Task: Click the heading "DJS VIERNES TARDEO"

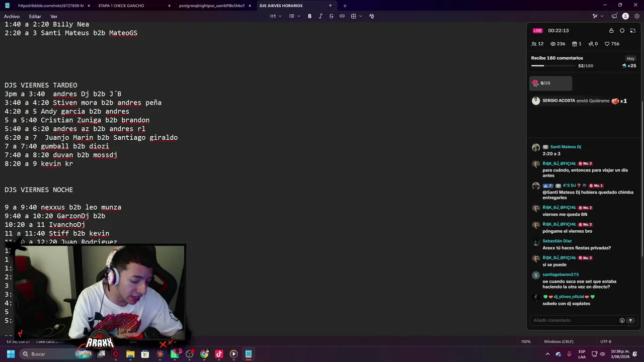Action: click(x=41, y=85)
